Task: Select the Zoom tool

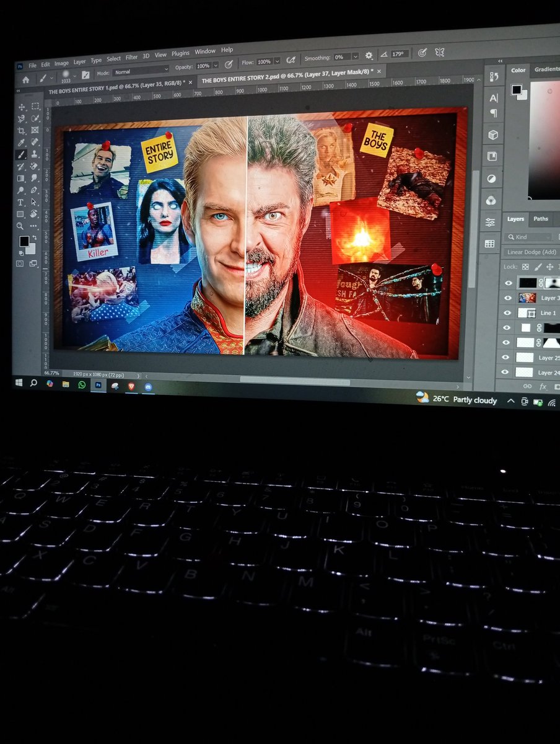Action: click(20, 226)
